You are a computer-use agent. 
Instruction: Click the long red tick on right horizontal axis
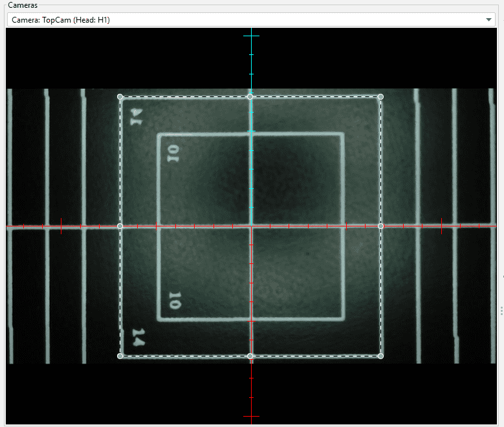441,226
